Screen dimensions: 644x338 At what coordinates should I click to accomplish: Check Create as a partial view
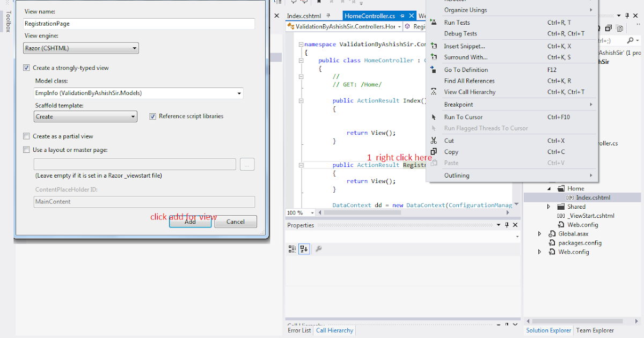27,136
